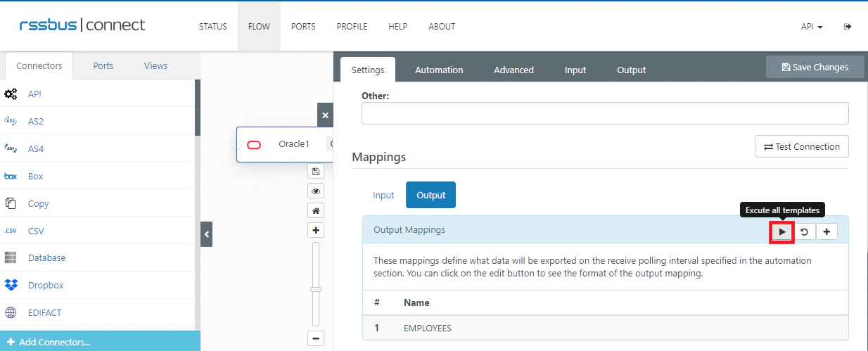Click the Test Connection button
868x351 pixels.
801,146
